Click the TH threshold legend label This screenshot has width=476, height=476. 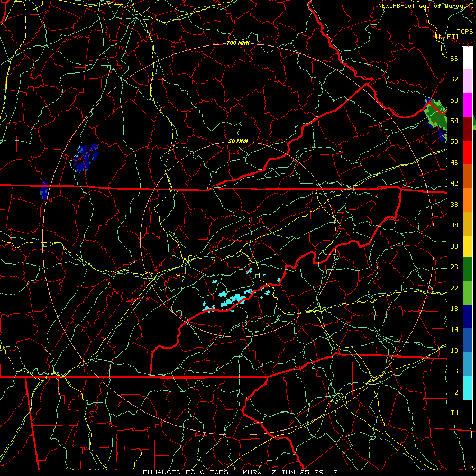point(454,413)
